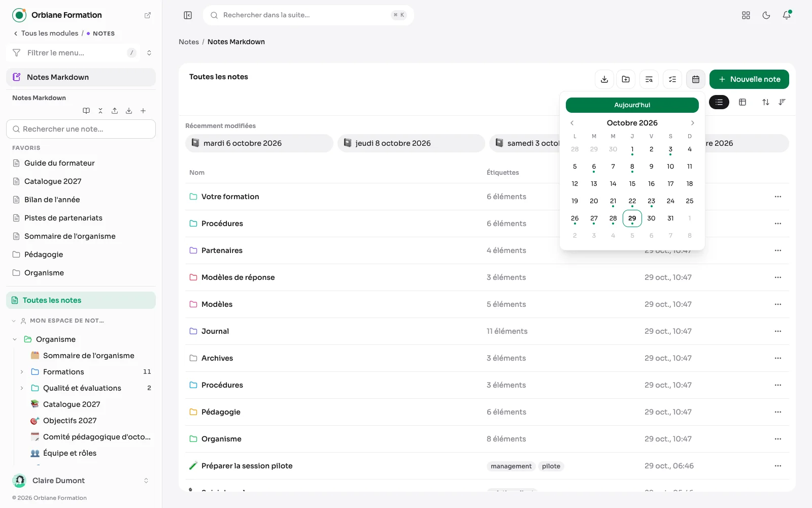Viewport: 812px width, 508px height.
Task: Open the notifications bell
Action: [x=787, y=15]
